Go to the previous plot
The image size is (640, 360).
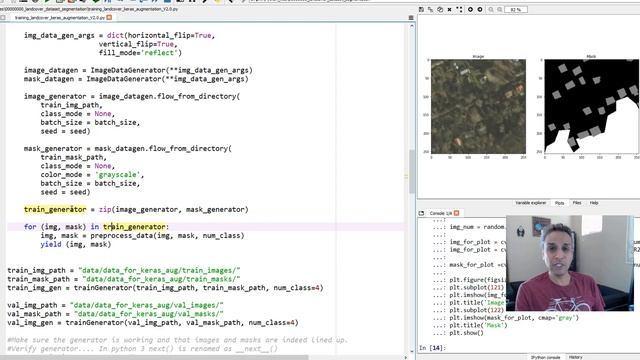tap(470, 9)
